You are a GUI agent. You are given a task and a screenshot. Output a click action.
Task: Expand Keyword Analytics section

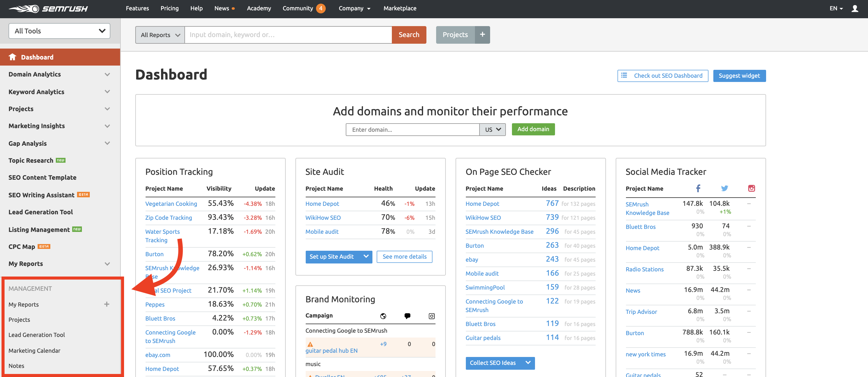[107, 92]
